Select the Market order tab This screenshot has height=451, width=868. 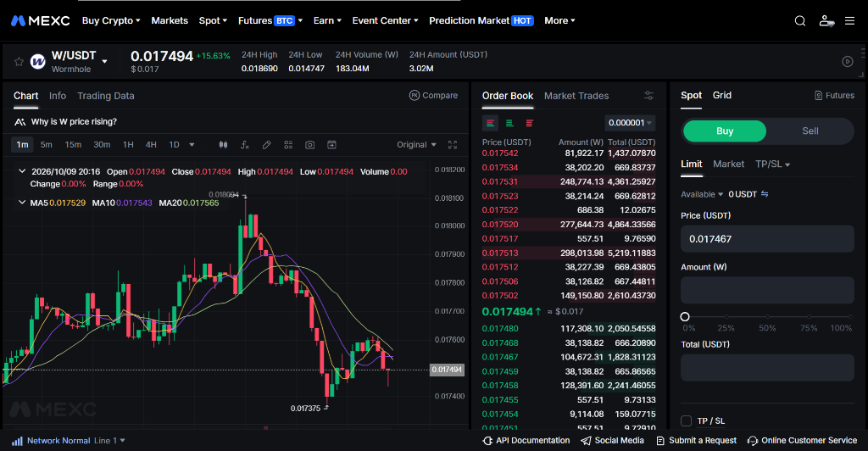tap(728, 164)
